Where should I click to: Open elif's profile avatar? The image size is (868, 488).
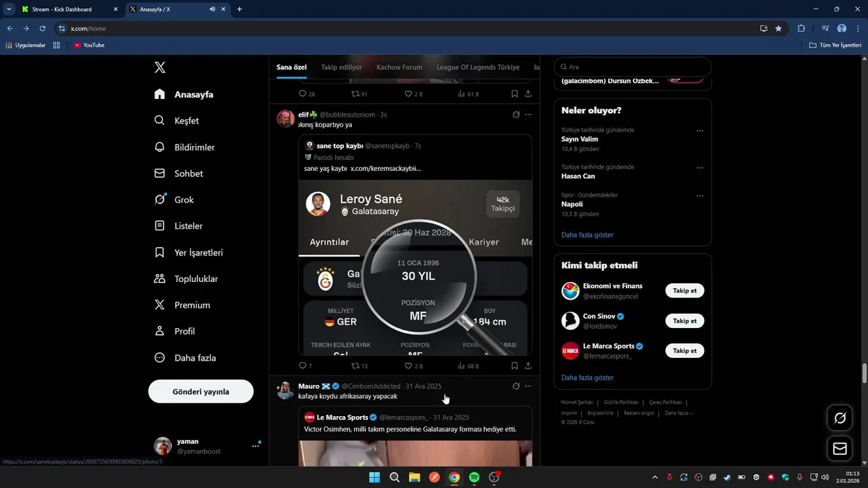click(x=285, y=119)
